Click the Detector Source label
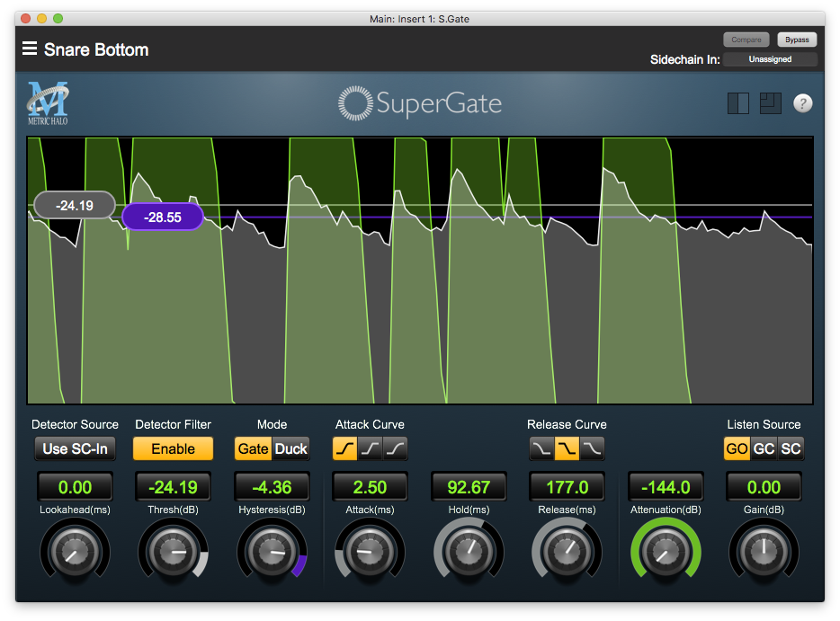Image resolution: width=840 pixels, height=621 pixels. (x=75, y=424)
